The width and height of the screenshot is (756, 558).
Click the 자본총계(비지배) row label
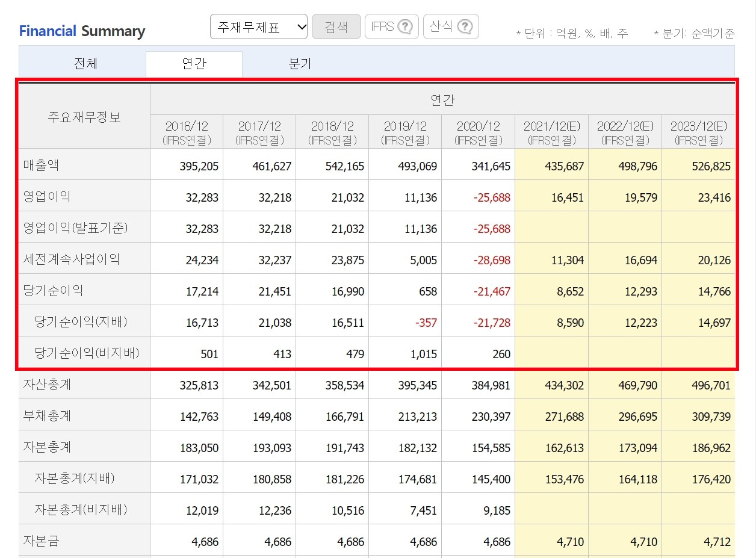81,510
